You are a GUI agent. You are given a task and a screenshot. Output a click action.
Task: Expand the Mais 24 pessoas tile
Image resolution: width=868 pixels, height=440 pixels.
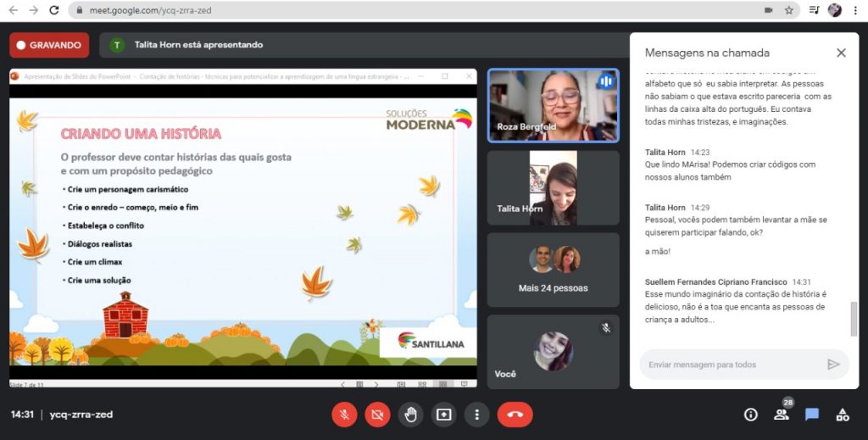click(553, 270)
